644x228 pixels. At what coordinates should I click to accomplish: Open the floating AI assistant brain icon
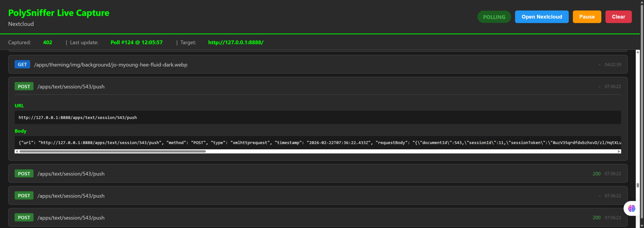(631, 208)
